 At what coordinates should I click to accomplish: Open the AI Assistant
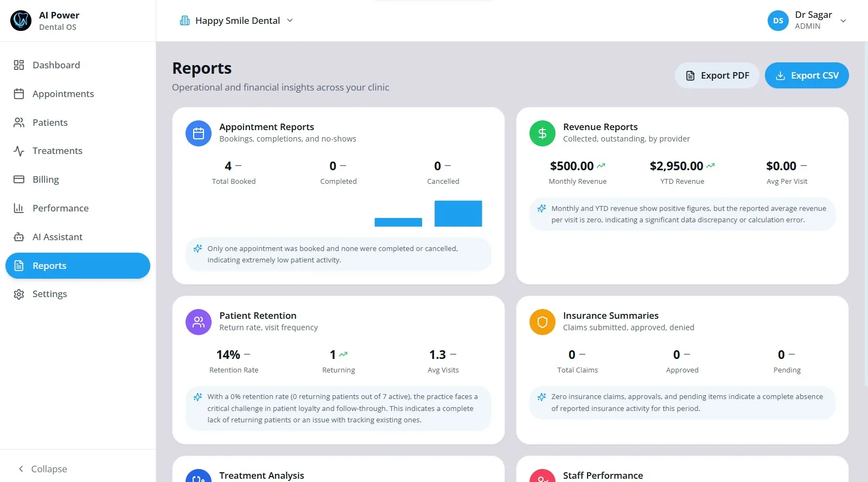coord(78,237)
